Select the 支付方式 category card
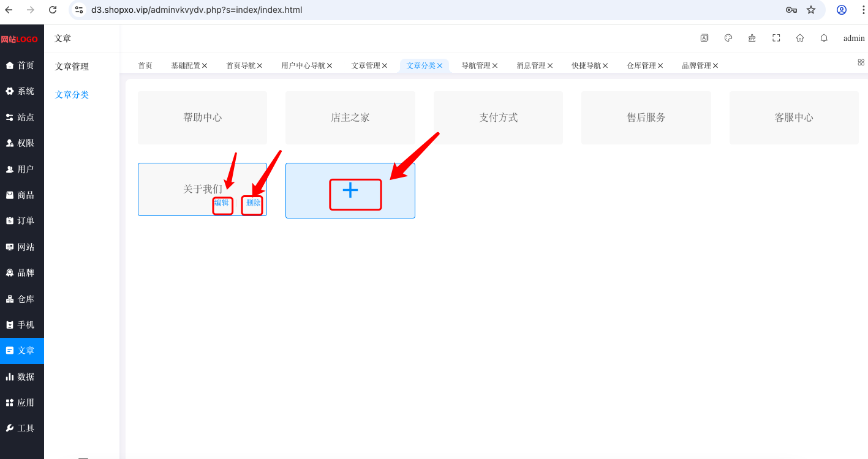Screen dimensions: 868x459 click(498, 118)
